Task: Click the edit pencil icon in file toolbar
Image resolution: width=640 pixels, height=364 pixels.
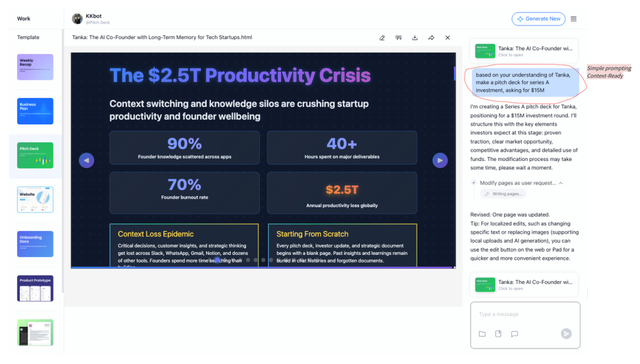Action: coord(382,38)
